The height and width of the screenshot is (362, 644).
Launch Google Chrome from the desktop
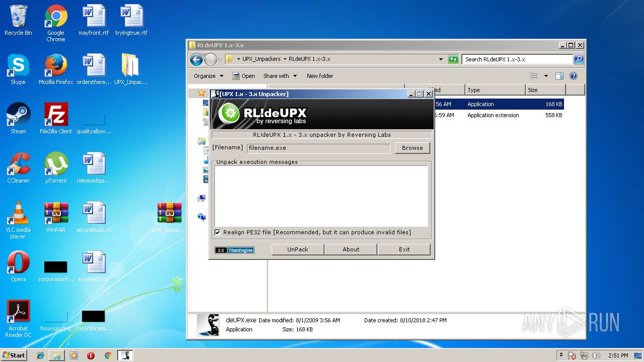[56, 23]
